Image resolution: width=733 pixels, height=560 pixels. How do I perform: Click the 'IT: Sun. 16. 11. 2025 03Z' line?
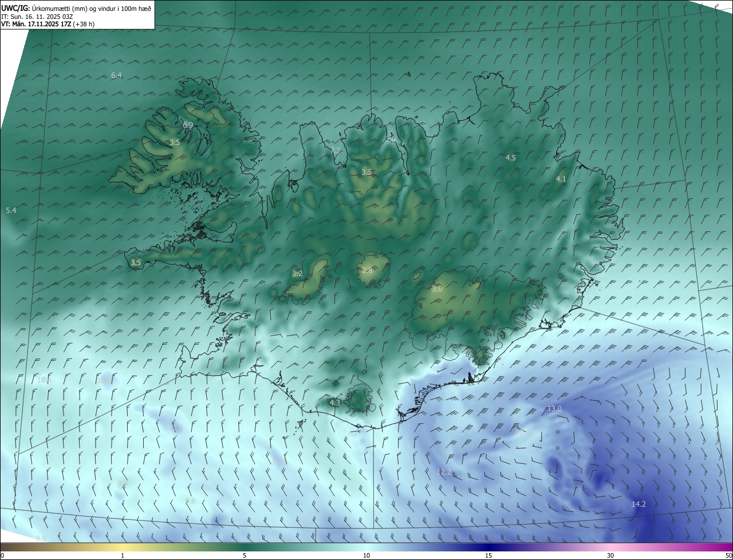click(37, 17)
